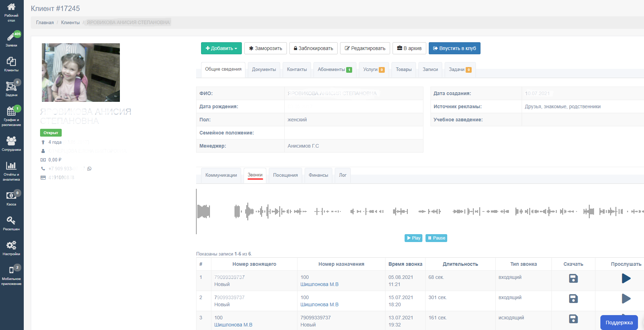Click the Заморозить button
Image resolution: width=644 pixels, height=330 pixels.
[265, 48]
